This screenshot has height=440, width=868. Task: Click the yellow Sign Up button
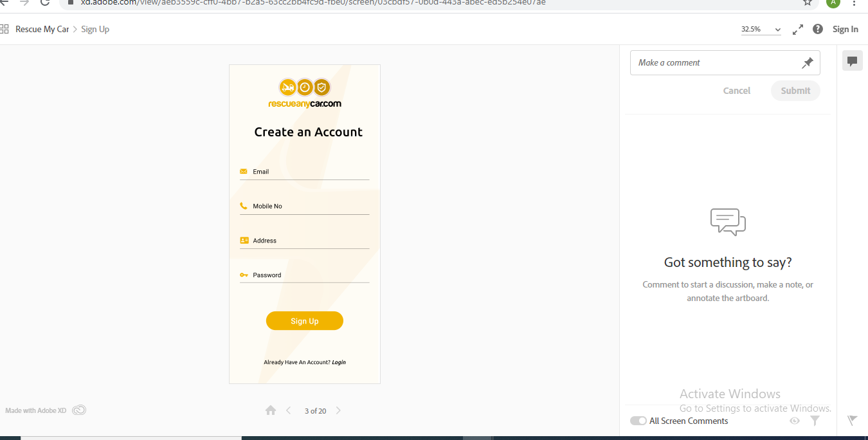click(305, 321)
